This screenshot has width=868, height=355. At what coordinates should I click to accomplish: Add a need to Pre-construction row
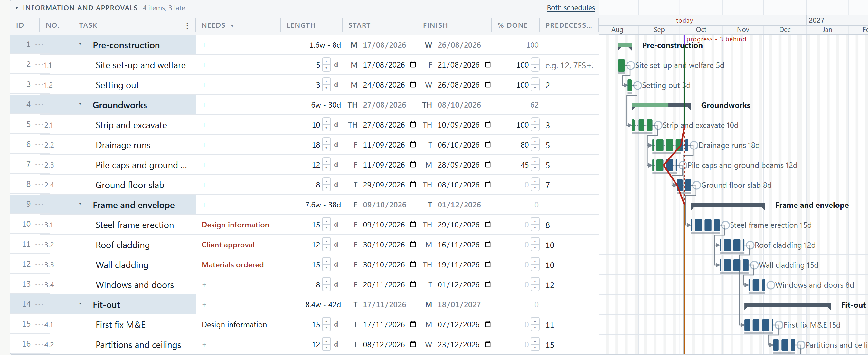(204, 45)
